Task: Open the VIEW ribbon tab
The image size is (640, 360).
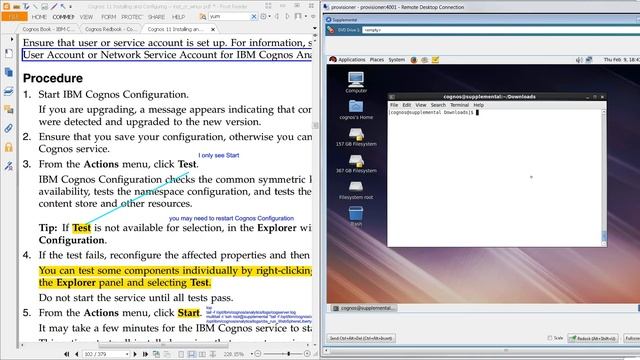Action: click(x=86, y=17)
